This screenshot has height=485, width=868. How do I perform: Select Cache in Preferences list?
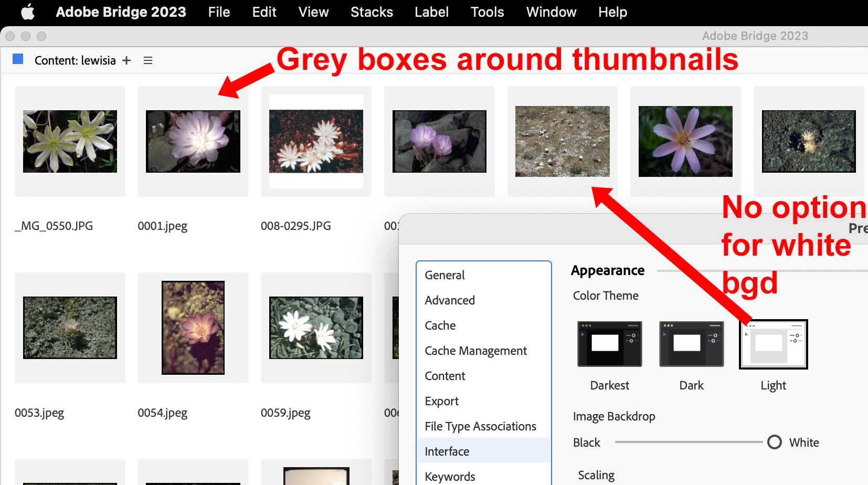pos(483,325)
